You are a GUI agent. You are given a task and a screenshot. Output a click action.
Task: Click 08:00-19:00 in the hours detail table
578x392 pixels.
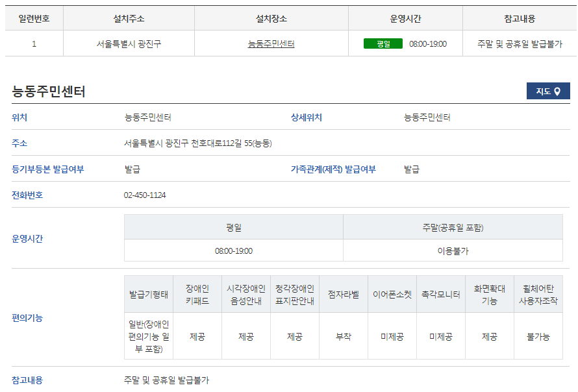click(234, 251)
